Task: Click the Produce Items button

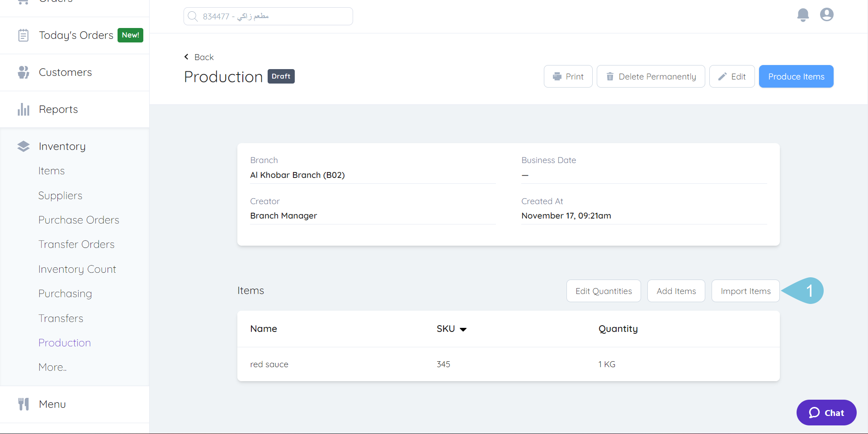Action: [796, 76]
